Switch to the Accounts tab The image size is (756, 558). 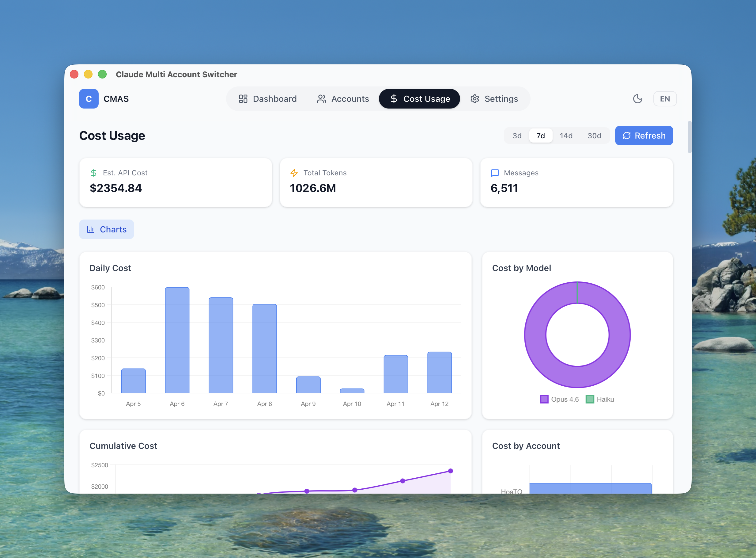(x=343, y=99)
